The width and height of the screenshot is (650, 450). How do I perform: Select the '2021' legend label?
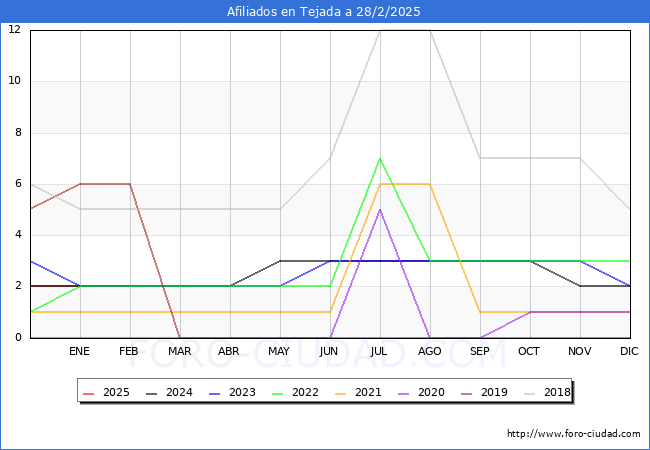tap(368, 392)
